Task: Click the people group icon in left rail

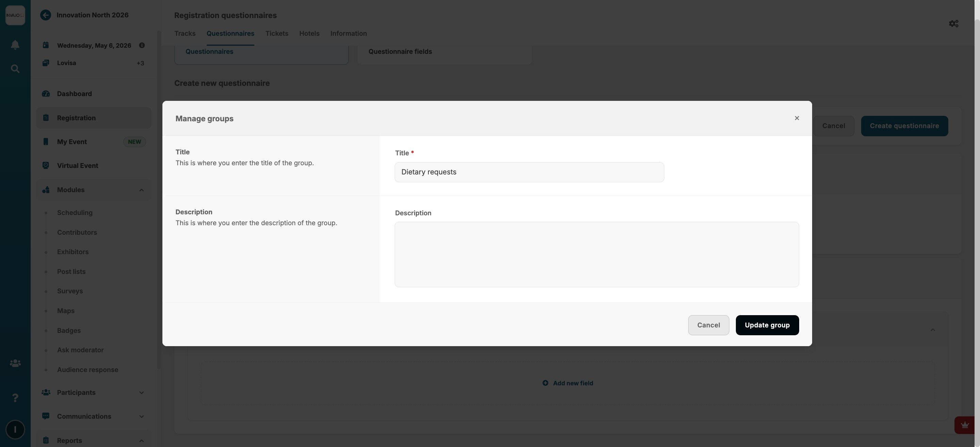Action: [15, 363]
